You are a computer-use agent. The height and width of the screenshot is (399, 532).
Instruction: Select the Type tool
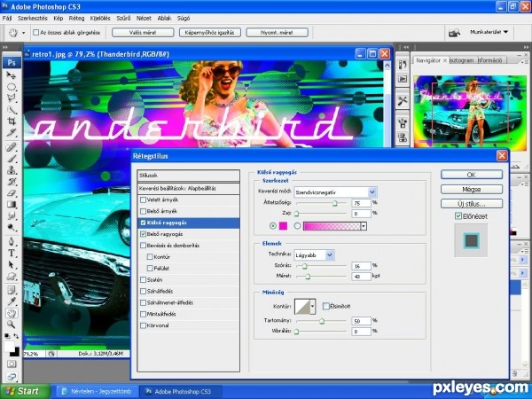[12, 253]
